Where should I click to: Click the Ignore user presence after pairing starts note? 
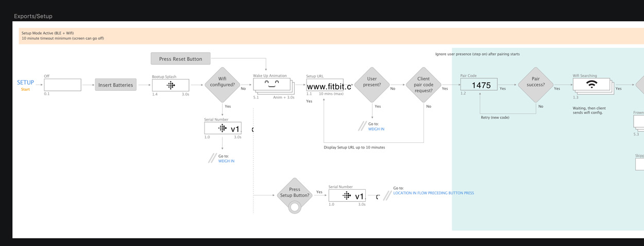click(478, 54)
